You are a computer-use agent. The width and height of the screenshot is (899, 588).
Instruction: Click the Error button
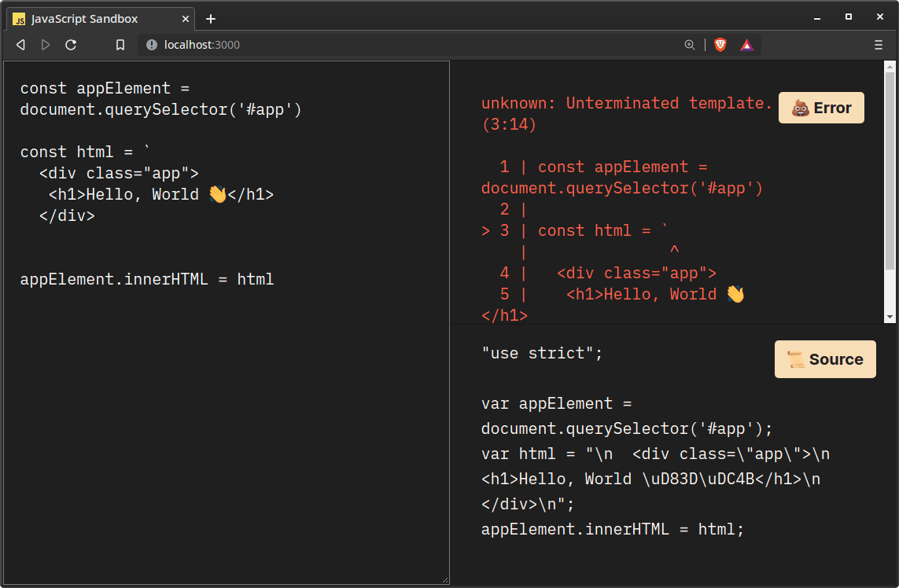(821, 108)
